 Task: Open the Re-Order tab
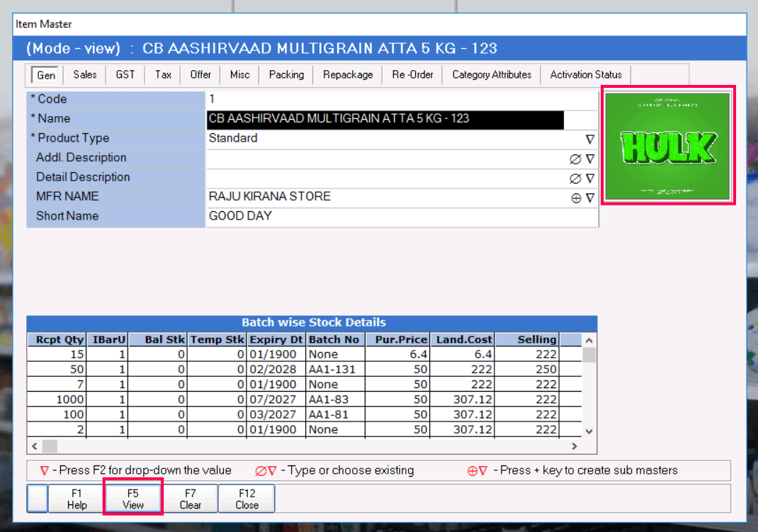coord(412,75)
